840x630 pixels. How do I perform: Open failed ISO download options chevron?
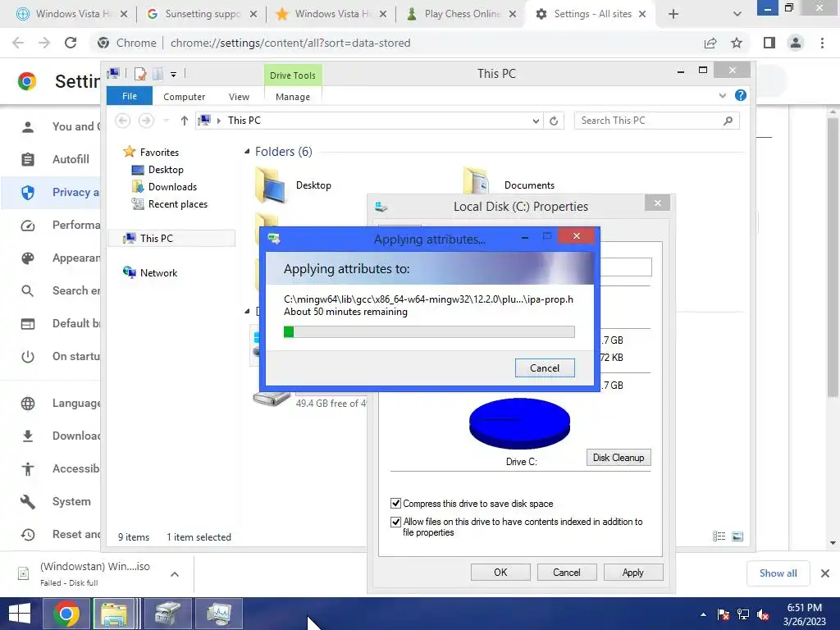tap(175, 574)
